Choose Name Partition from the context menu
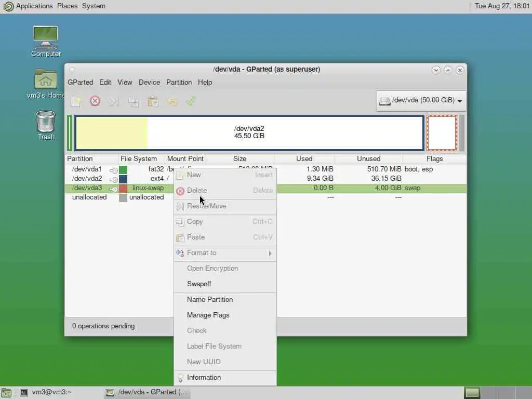Viewport: 532px width, 399px height. click(x=225, y=300)
